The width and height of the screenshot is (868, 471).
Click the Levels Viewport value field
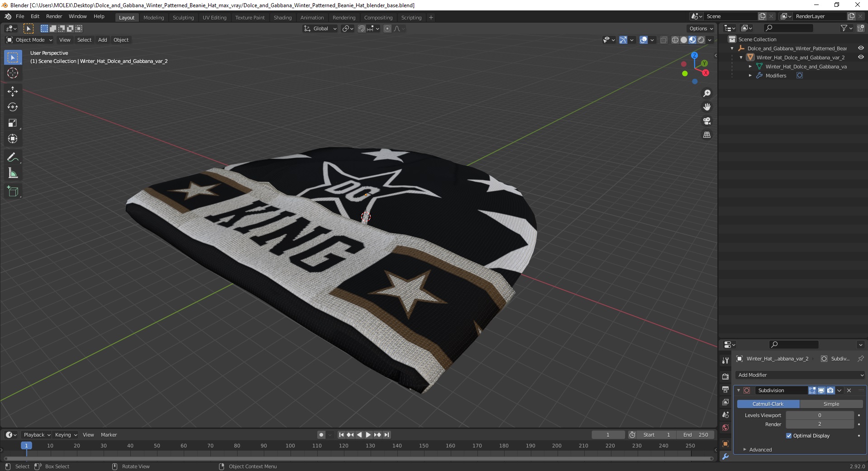(x=820, y=415)
